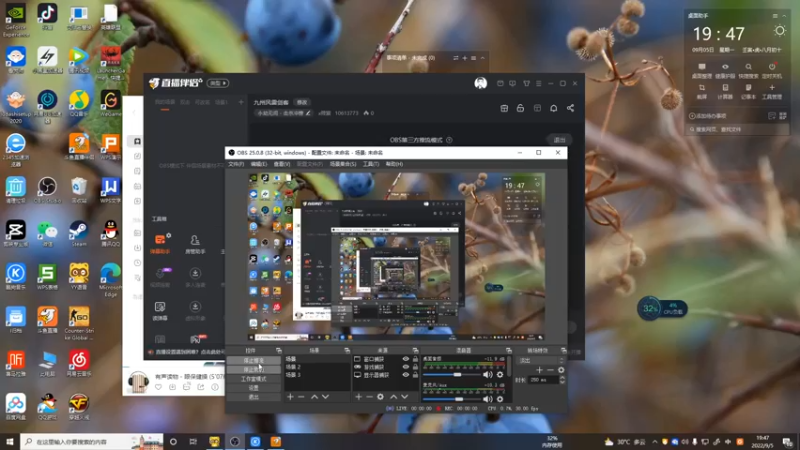
Task: Open the TikTok desktop shortcut
Action: 47,17
